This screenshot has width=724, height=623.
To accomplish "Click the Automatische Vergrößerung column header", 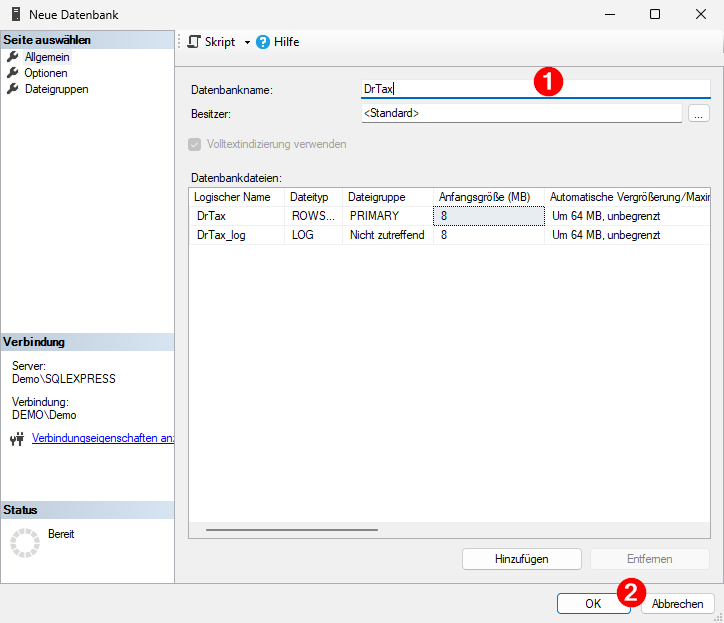I will [x=627, y=197].
